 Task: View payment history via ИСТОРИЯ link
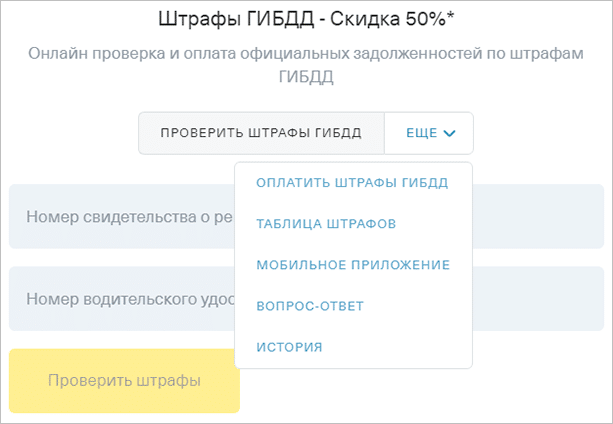(289, 347)
